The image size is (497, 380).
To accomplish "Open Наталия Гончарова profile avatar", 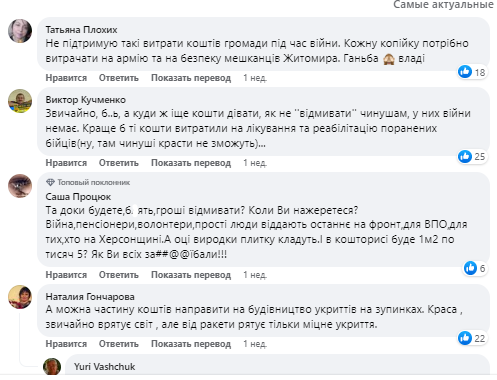I will [20, 297].
